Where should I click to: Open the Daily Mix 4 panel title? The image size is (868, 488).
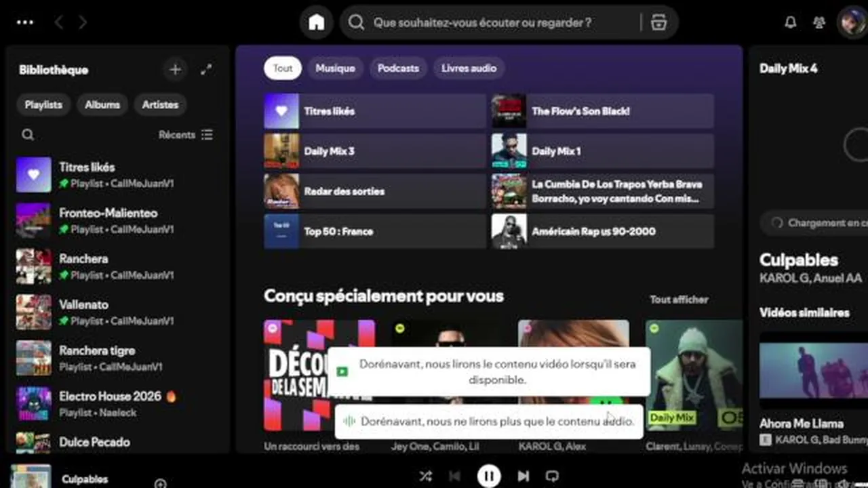click(788, 68)
